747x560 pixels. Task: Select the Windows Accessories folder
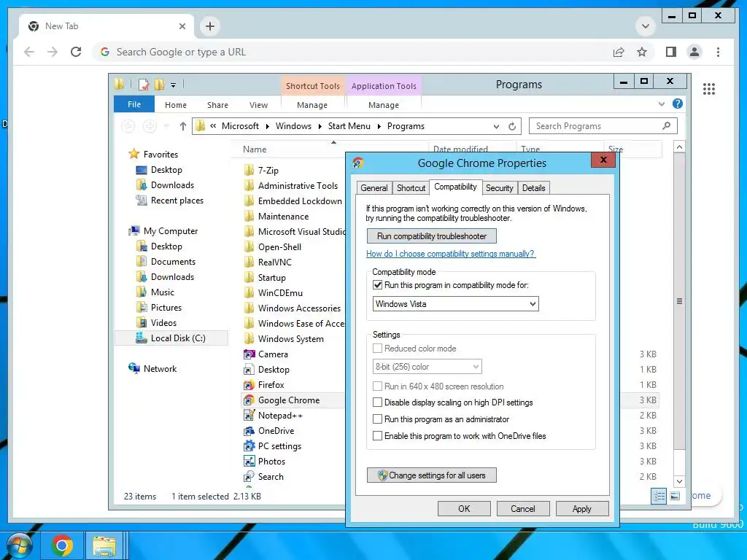pos(293,308)
